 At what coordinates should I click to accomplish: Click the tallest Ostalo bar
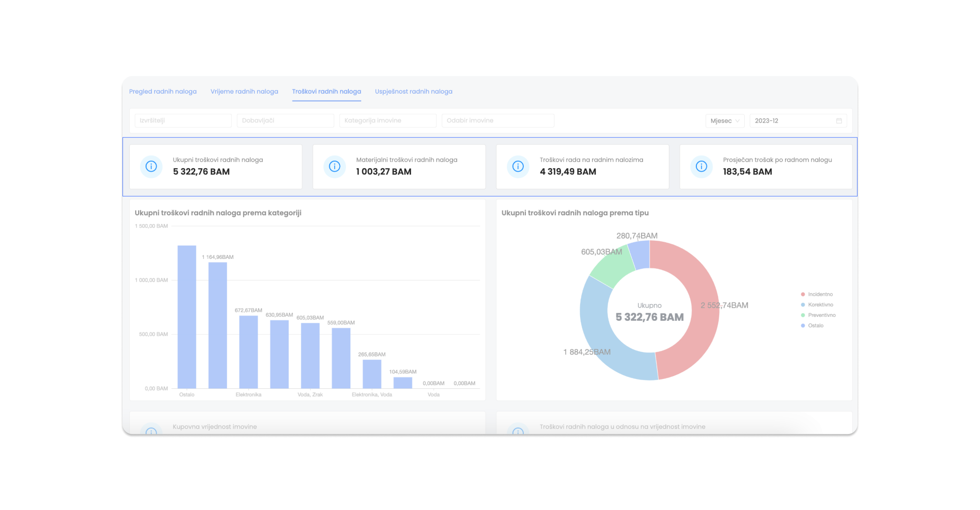click(x=187, y=317)
